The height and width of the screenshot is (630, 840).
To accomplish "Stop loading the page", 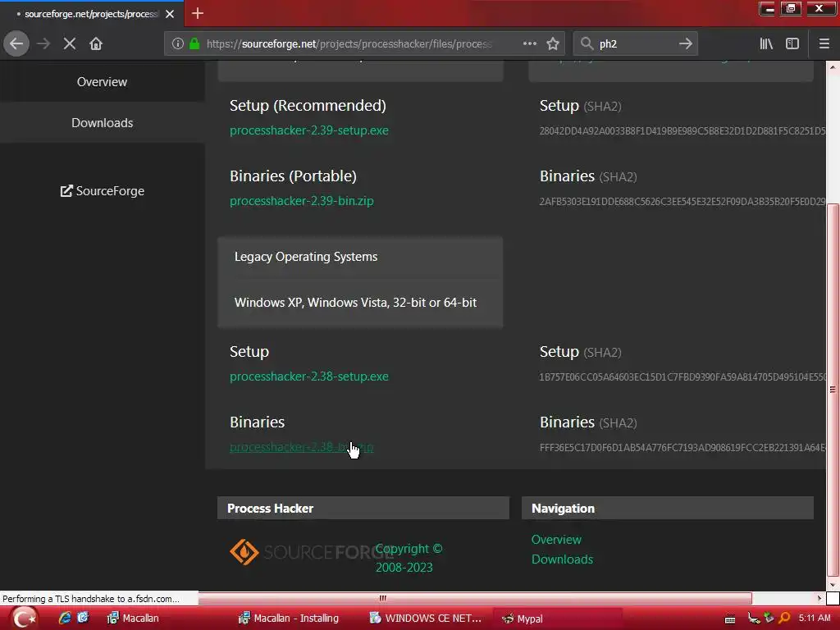I will (70, 43).
